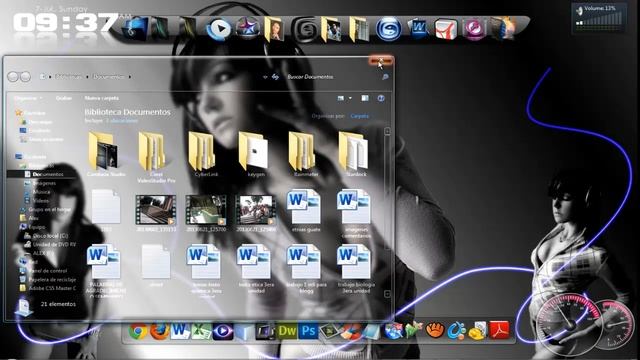Click the refresh icon beside the address bar

276,77
